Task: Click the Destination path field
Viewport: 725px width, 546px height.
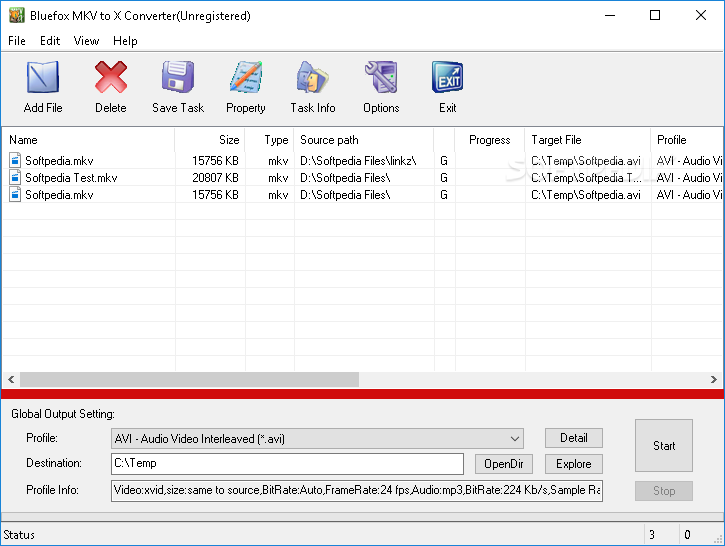Action: [x=287, y=463]
